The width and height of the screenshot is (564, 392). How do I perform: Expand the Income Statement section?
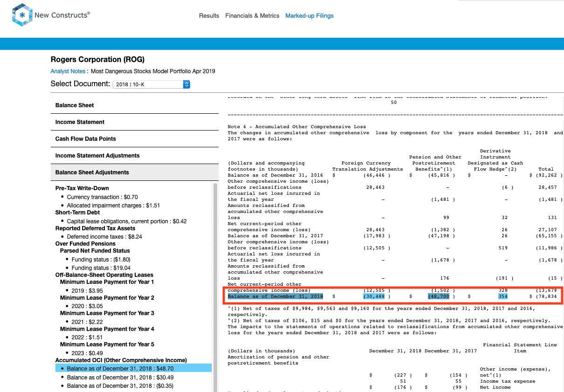point(134,122)
